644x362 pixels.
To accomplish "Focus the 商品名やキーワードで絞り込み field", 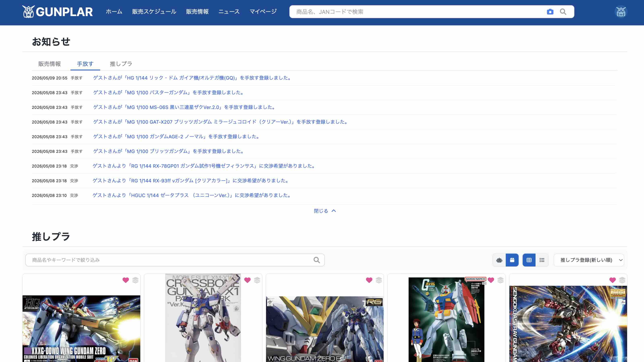I will [175, 260].
